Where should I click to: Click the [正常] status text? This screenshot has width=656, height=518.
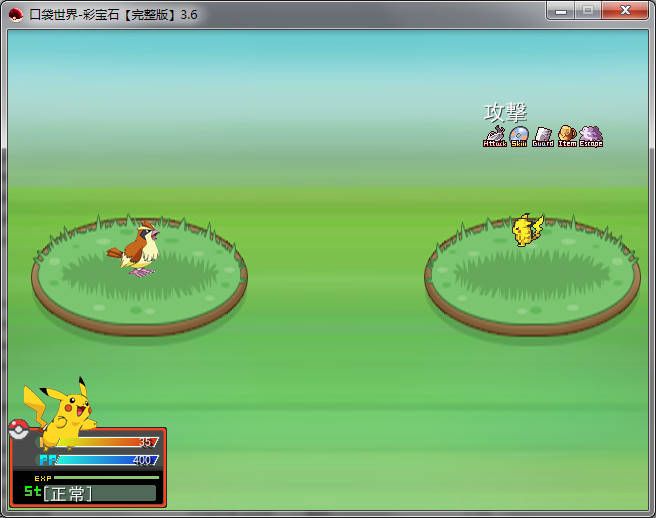pyautogui.click(x=67, y=494)
